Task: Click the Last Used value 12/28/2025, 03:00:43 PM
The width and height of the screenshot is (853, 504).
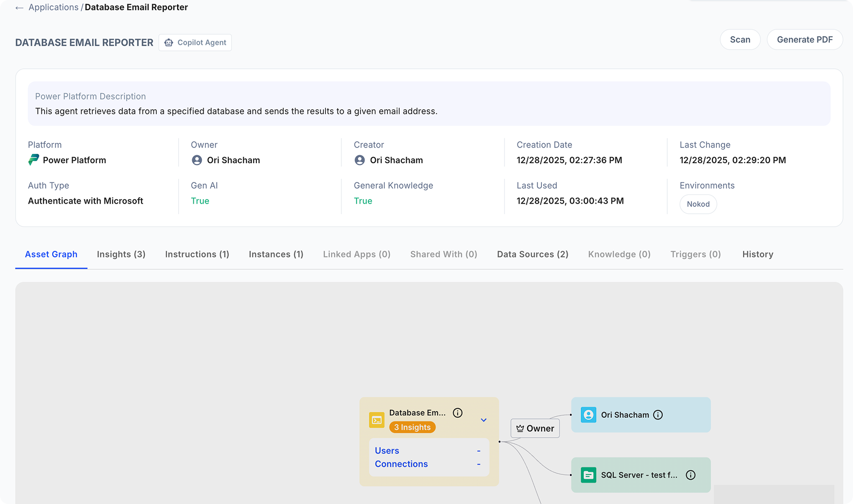Action: [x=570, y=201]
